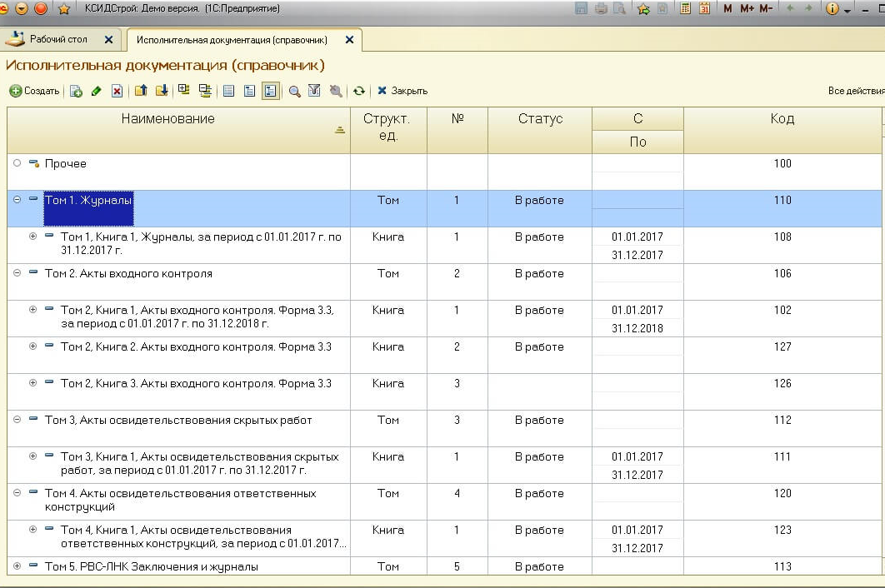
Task: Open the 'Все действия' menu
Action: click(855, 92)
